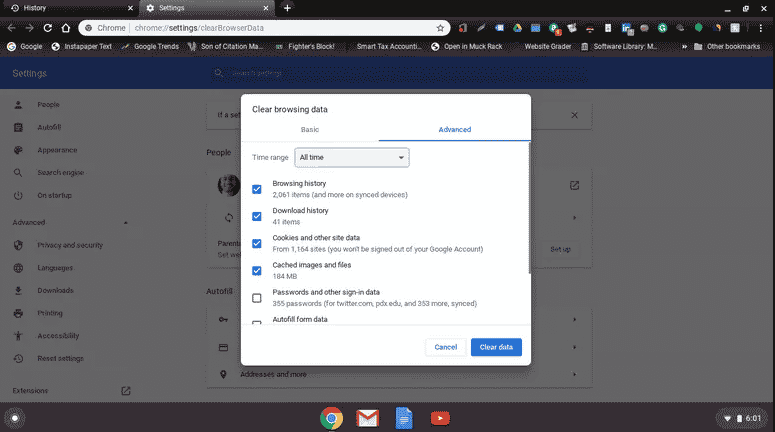The image size is (775, 432).
Task: Uncheck the Download history checkbox
Action: tap(257, 216)
